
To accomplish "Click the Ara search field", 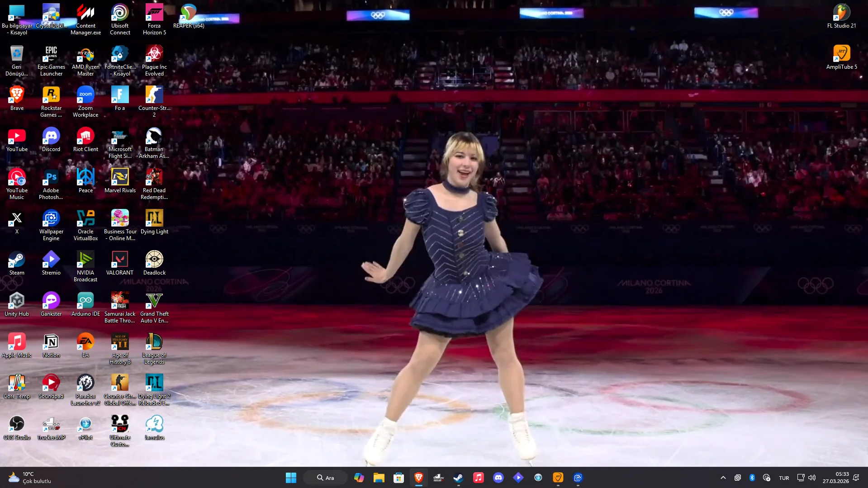I will pyautogui.click(x=325, y=478).
